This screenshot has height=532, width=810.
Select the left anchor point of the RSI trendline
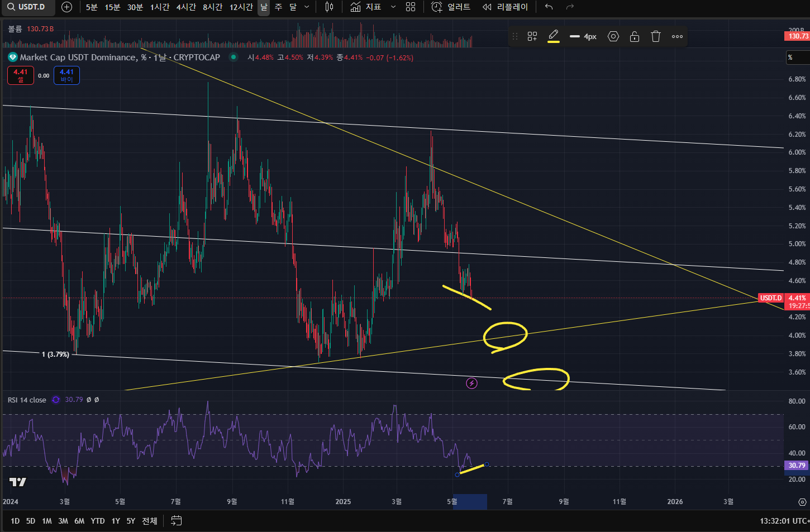point(457,475)
